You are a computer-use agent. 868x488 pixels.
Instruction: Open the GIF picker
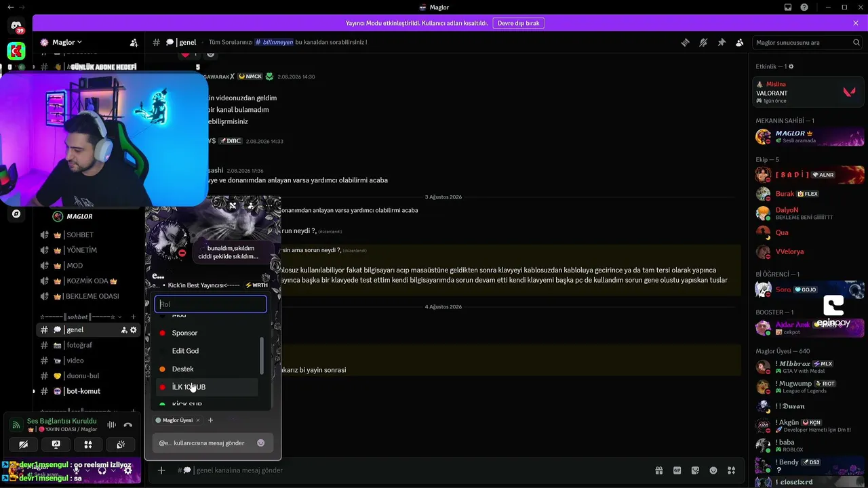(677, 470)
